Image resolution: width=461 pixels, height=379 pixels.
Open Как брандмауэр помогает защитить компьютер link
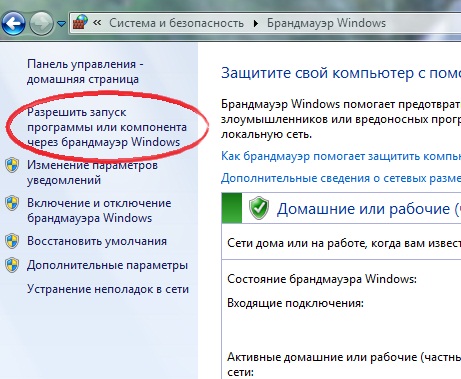(x=341, y=156)
